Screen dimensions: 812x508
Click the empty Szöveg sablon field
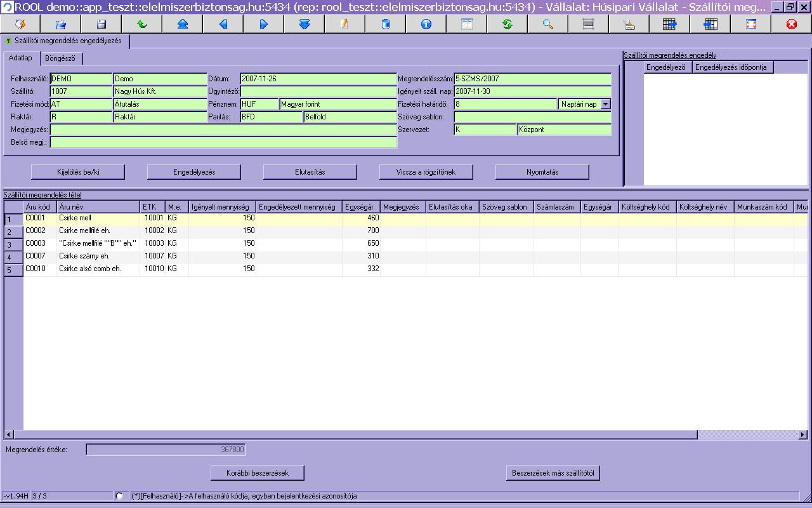point(533,117)
